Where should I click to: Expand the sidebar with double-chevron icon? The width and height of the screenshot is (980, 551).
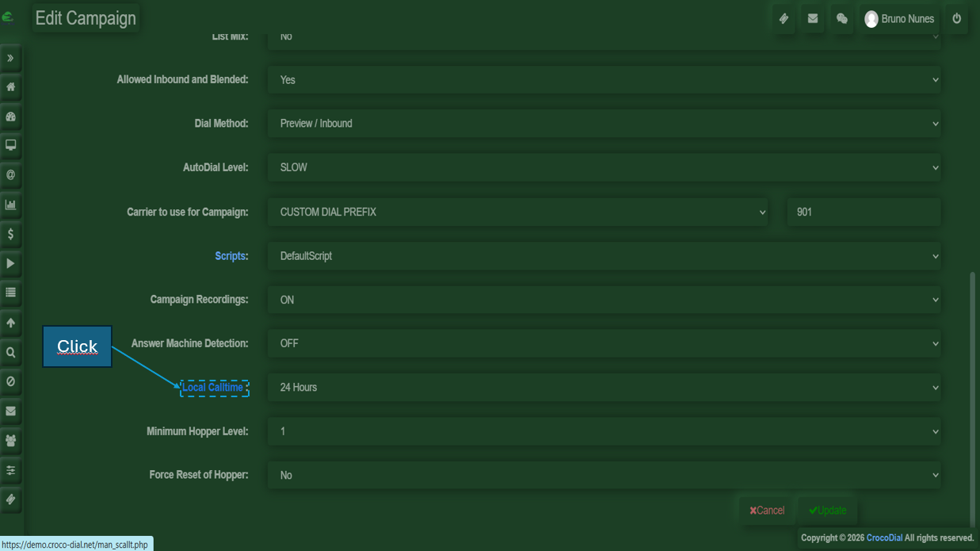point(11,59)
